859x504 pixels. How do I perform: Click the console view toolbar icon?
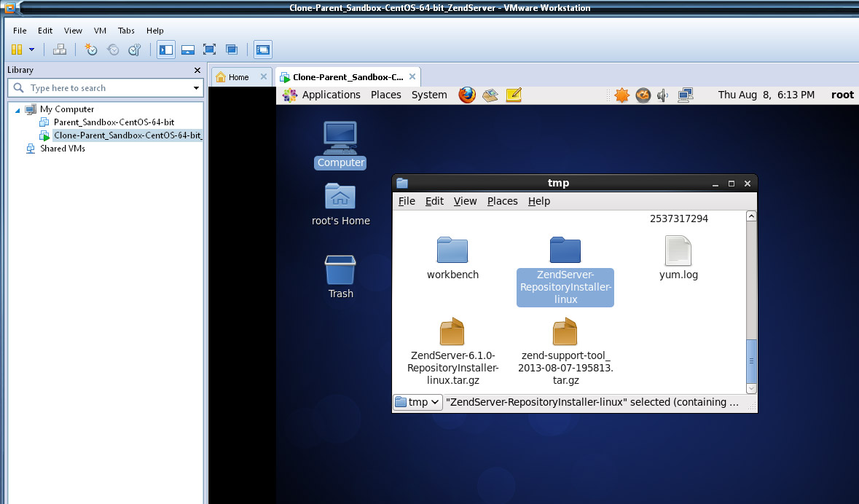click(x=263, y=50)
